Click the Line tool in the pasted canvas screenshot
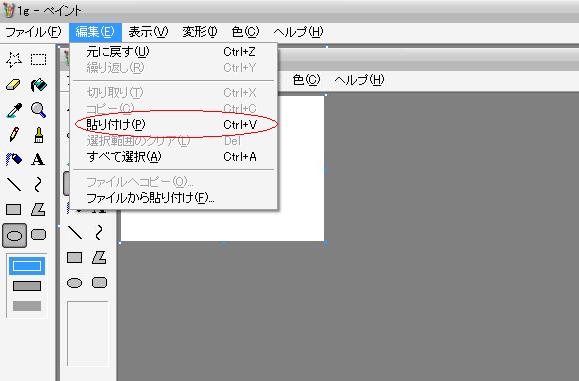579x381 pixels. (x=75, y=233)
